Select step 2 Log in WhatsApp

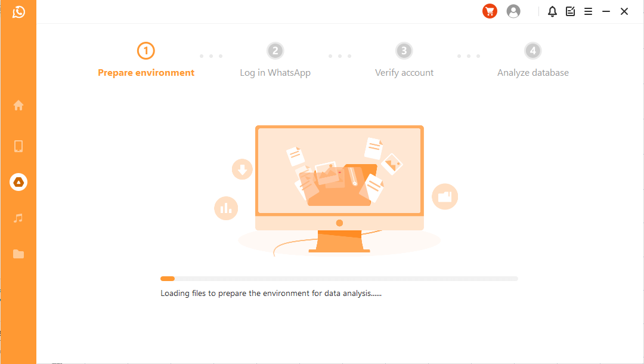275,60
